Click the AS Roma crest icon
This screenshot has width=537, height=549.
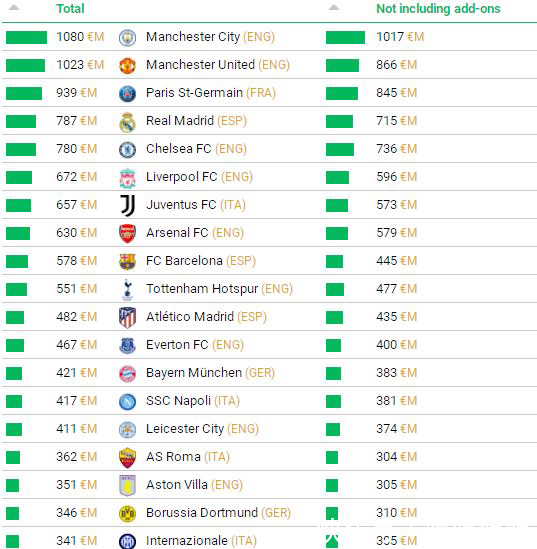click(127, 458)
